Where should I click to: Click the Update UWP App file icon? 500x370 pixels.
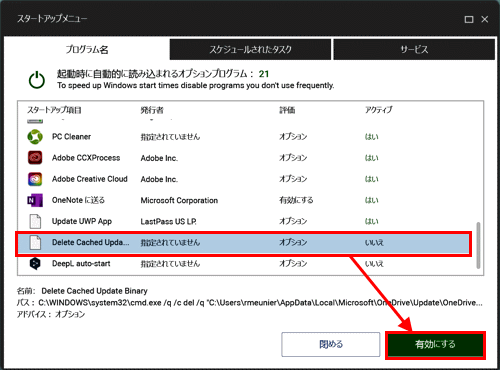click(x=35, y=221)
